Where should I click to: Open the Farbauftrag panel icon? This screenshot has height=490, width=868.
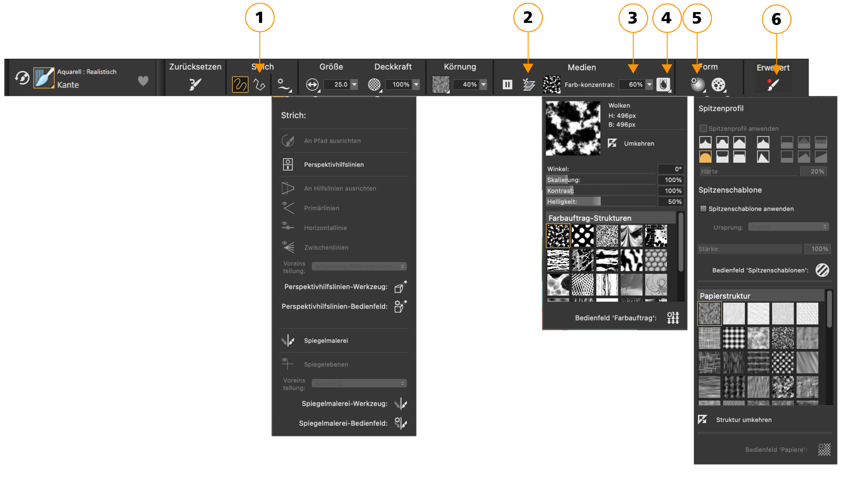673,318
